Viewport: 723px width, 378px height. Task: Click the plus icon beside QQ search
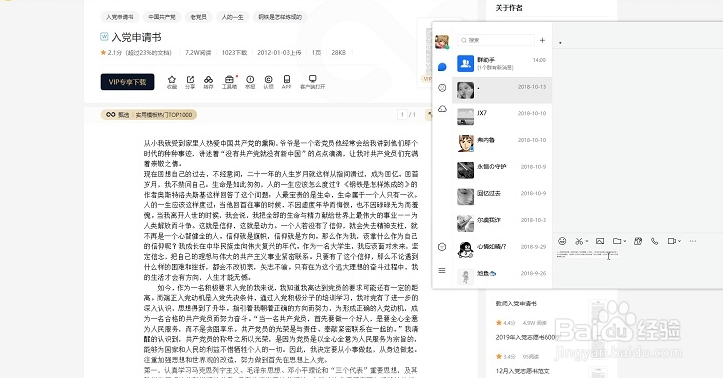542,40
